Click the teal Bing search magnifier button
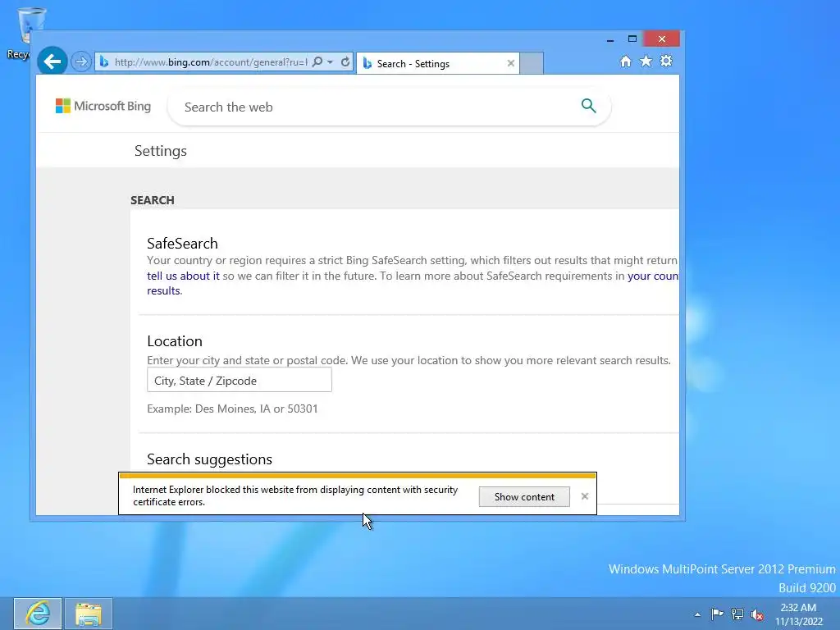Viewport: 840px width, 630px height. 588,106
